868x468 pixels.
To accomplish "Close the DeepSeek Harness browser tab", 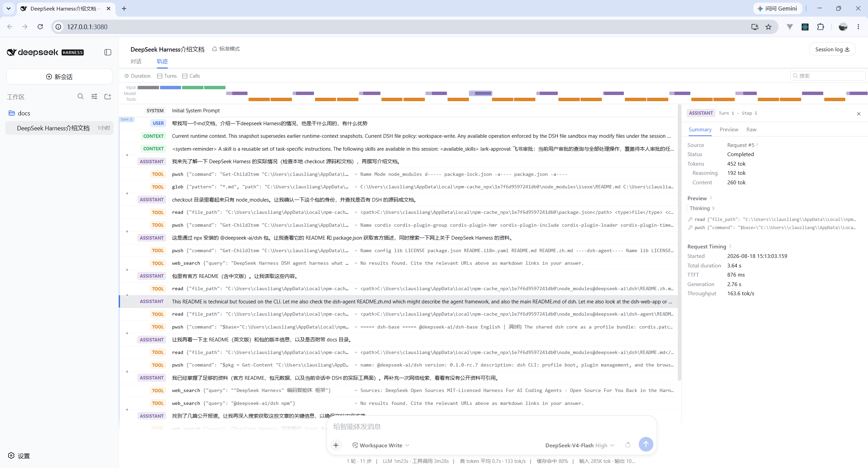I will [108, 8].
